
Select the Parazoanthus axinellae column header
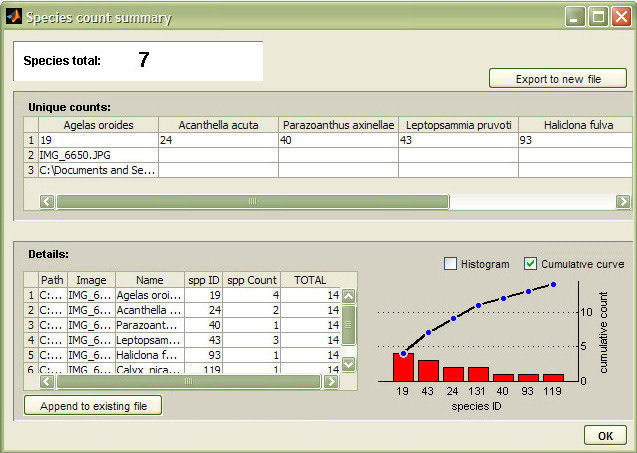point(338,125)
